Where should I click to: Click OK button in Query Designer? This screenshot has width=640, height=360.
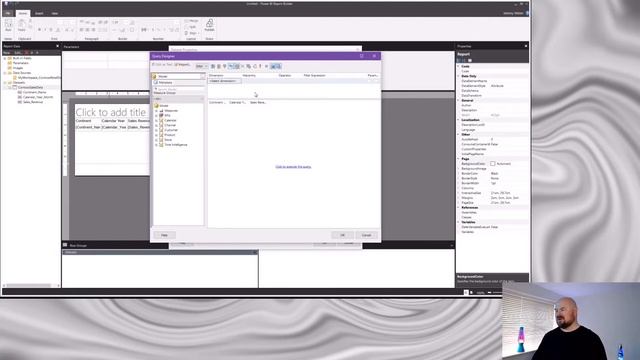point(342,235)
